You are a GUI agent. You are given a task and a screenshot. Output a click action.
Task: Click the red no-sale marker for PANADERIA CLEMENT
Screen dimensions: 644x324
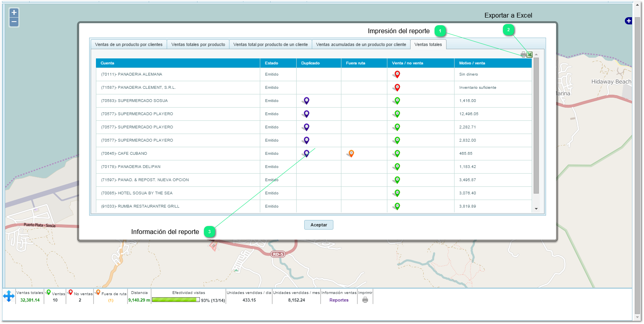point(397,88)
